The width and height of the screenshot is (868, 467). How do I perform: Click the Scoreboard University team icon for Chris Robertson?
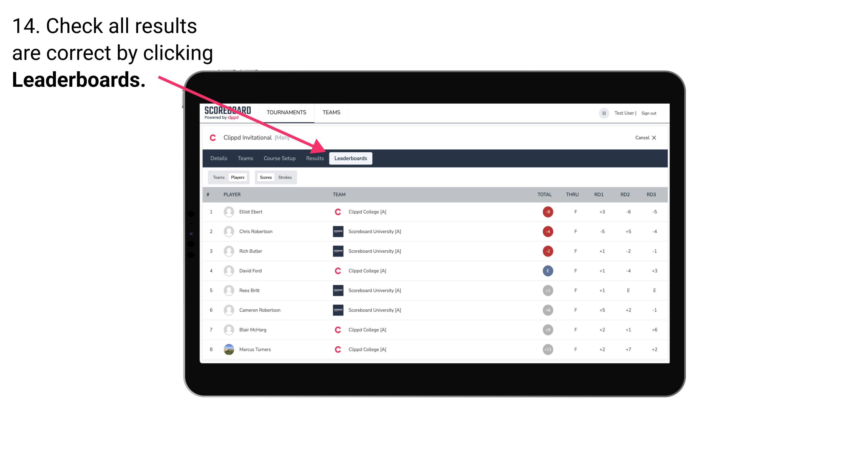[x=336, y=231]
